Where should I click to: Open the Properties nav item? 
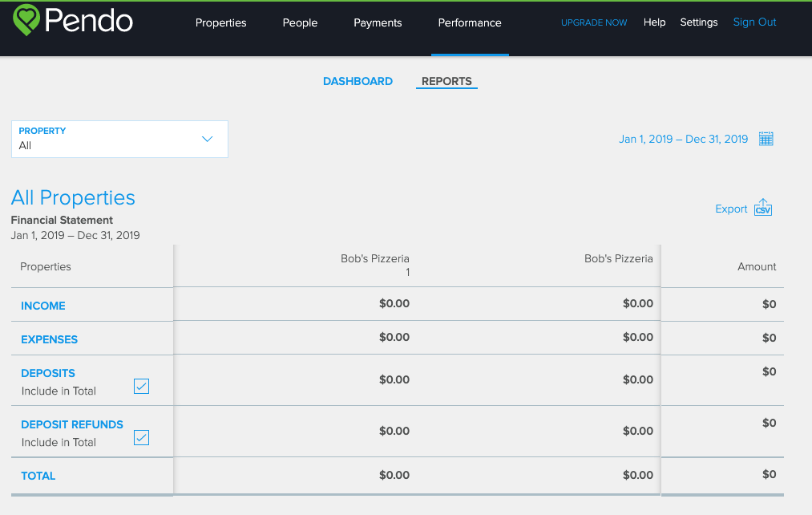point(220,22)
